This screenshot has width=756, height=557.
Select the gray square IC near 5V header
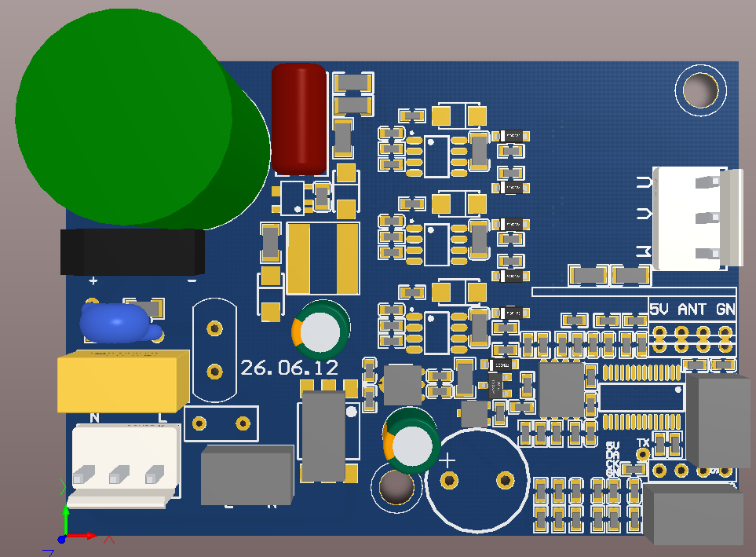tap(561, 390)
